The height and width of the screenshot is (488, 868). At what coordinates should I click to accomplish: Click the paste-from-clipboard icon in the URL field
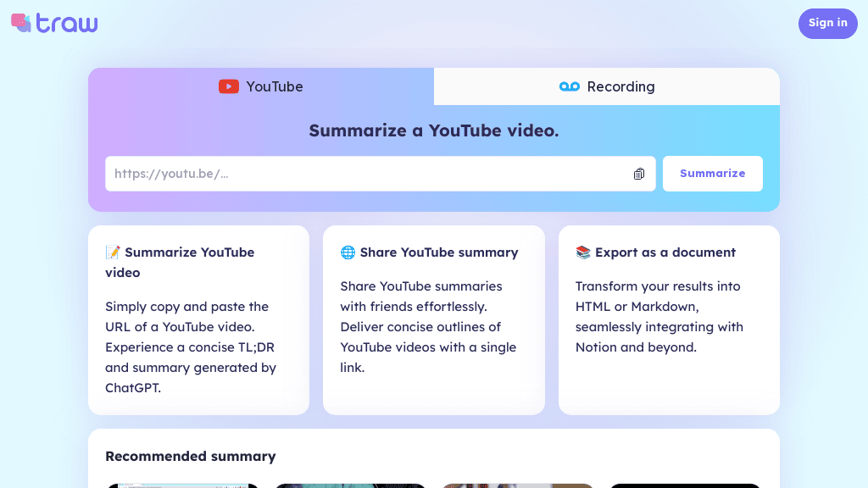pos(638,174)
